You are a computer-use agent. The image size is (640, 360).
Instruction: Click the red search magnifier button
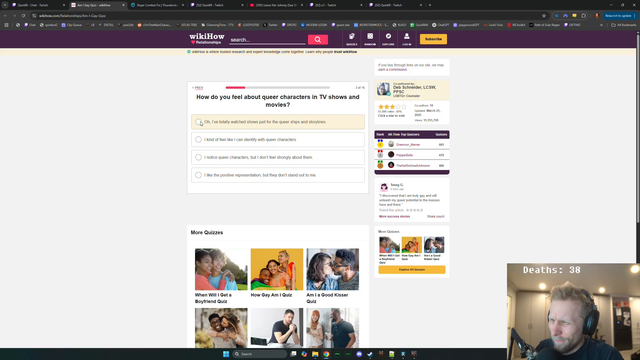pos(318,40)
